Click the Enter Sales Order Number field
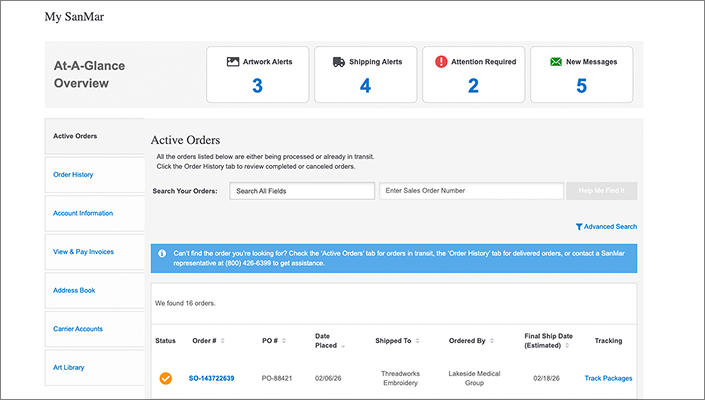This screenshot has width=705, height=400. point(469,191)
